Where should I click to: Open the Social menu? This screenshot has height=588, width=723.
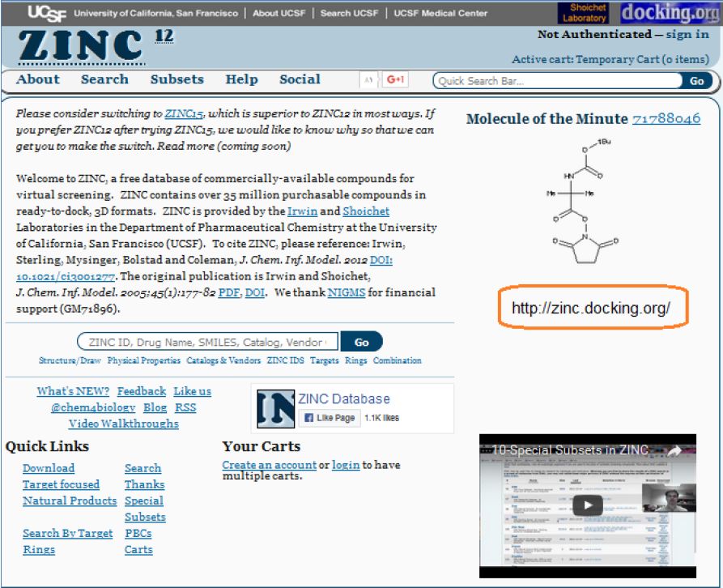tap(300, 79)
